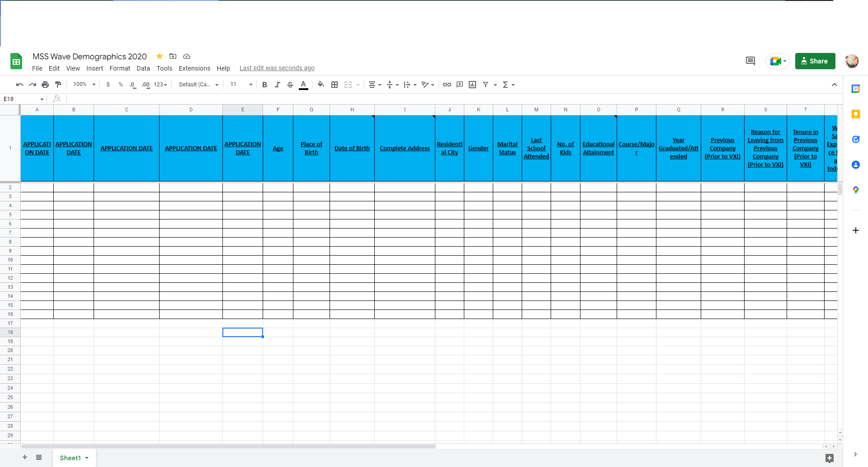This screenshot has width=868, height=467.
Task: Show all sheets list
Action: (39, 457)
